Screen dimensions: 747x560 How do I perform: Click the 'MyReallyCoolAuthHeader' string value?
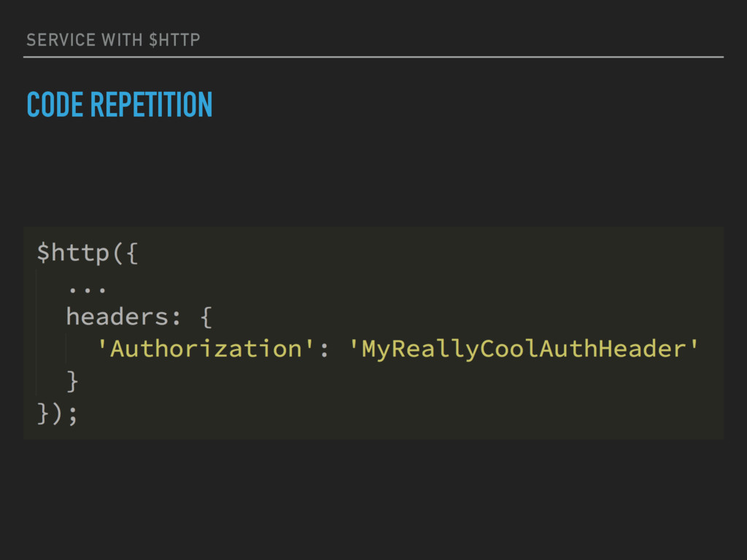coord(524,349)
